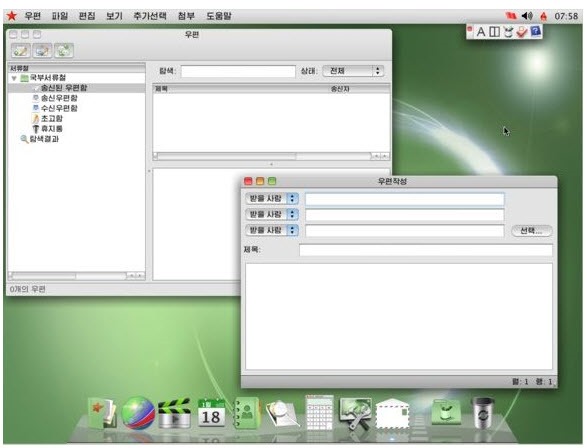Viewport: 587px width, 448px height.
Task: Open the 파일 menu
Action: (60, 16)
